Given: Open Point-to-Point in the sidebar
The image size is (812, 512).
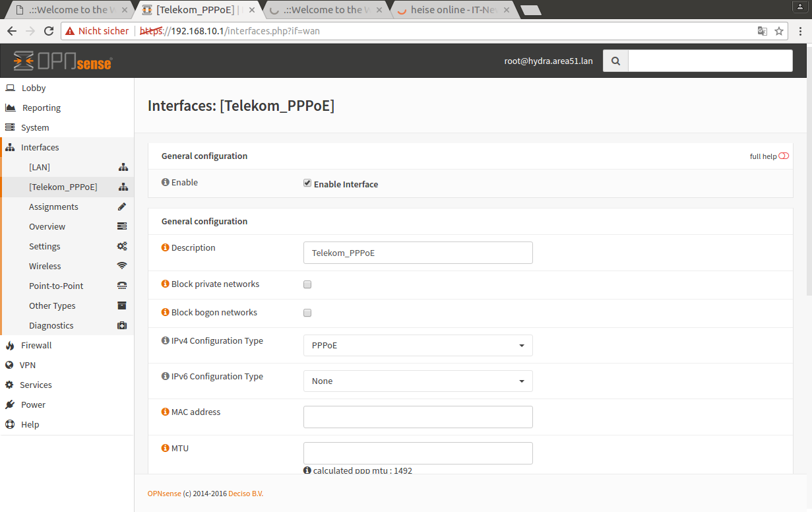Looking at the screenshot, I should point(67,286).
